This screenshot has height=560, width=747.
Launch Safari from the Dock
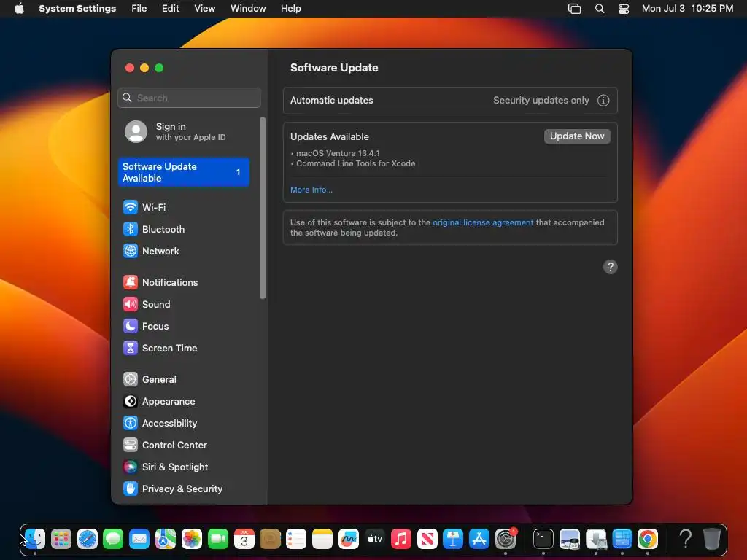point(88,539)
